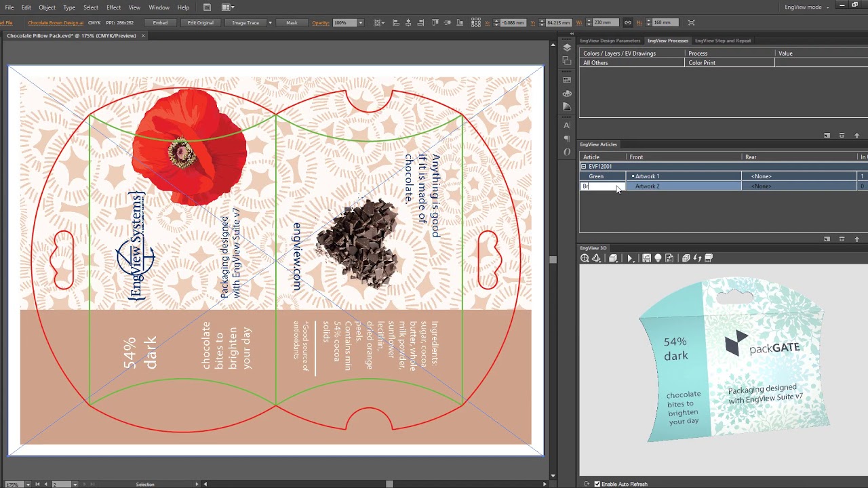Switch to EngView Step and Repeat tab

tap(723, 41)
